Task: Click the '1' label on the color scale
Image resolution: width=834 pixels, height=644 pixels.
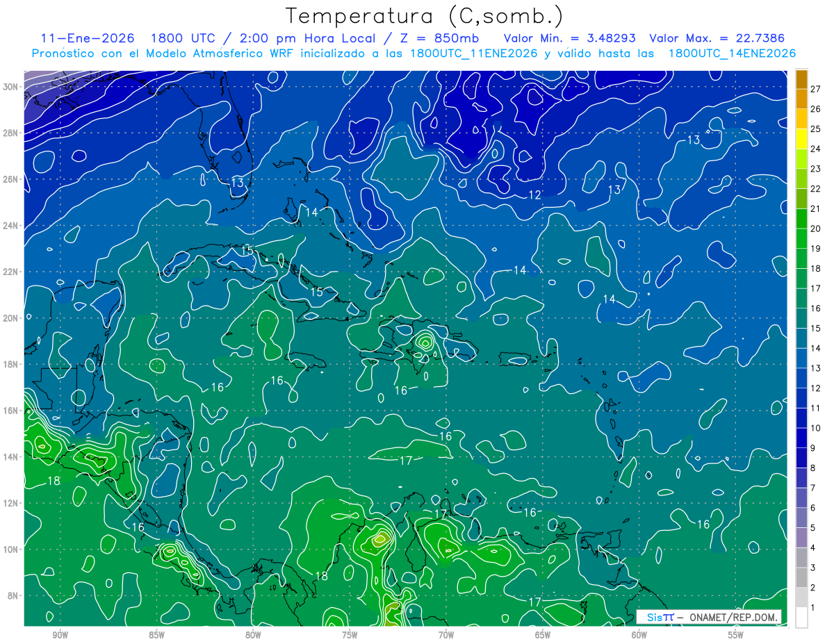Action: pos(813,607)
